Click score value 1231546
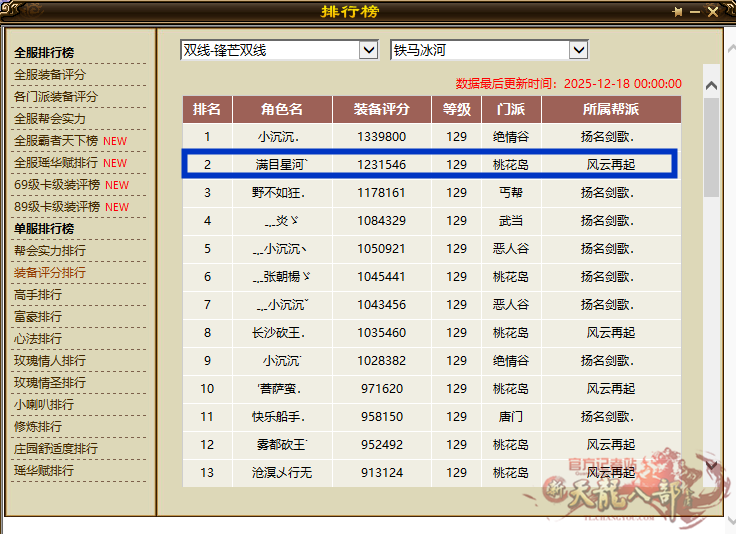Screen dimensions: 736x534 [x=382, y=165]
